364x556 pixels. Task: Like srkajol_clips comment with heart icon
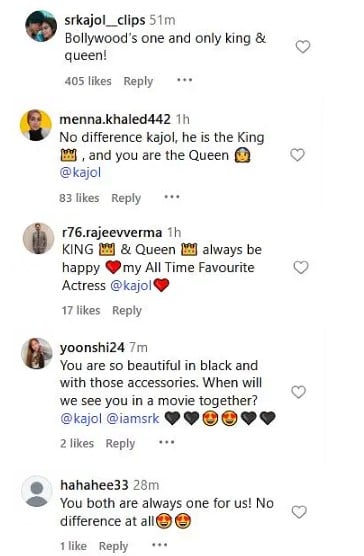303,46
